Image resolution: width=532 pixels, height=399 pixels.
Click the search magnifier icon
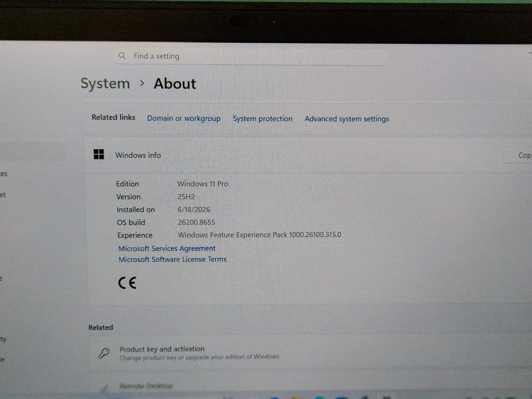click(x=122, y=56)
